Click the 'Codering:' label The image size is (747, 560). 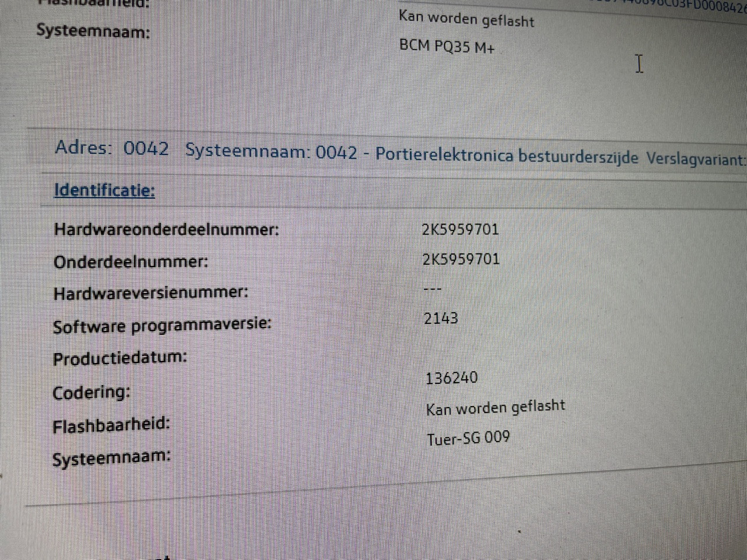[x=92, y=392]
